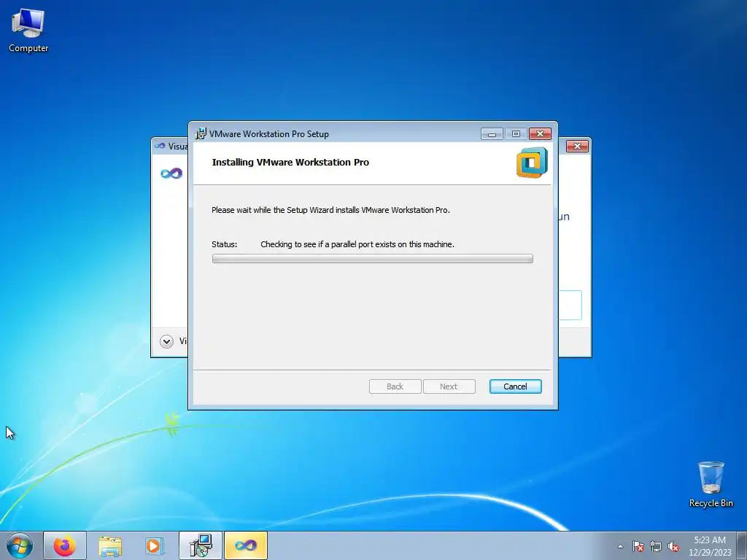Image resolution: width=747 pixels, height=560 pixels.
Task: Select the Visual Studio installer taskbar icon
Action: (245, 545)
